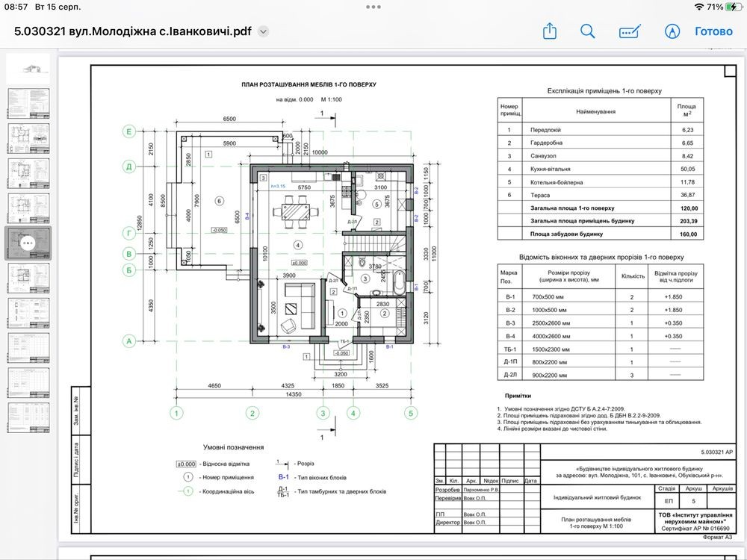Tap the 08:57 clock in the status bar
Image resolution: width=747 pixels, height=560 pixels.
tap(18, 7)
